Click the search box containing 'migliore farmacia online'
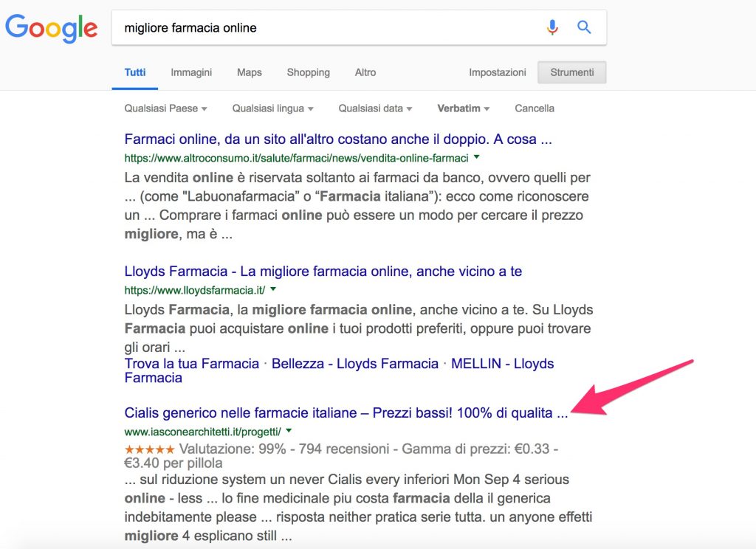Image resolution: width=756 pixels, height=549 pixels. [359, 28]
